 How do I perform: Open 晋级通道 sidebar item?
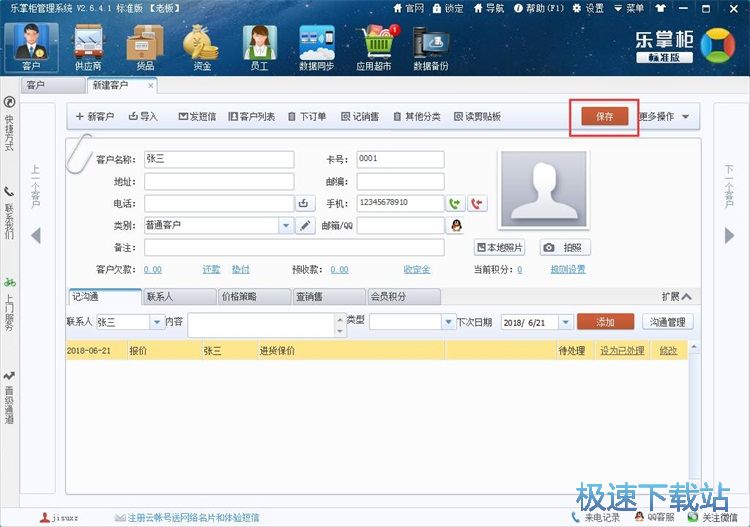9,397
